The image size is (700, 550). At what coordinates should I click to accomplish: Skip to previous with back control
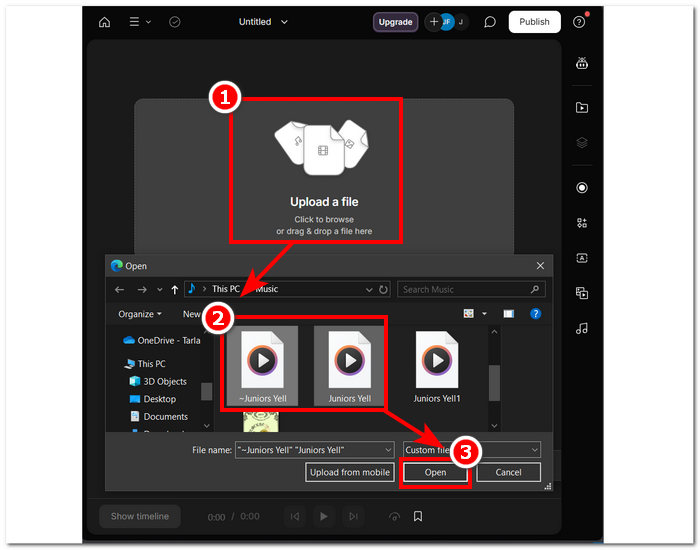[x=295, y=517]
